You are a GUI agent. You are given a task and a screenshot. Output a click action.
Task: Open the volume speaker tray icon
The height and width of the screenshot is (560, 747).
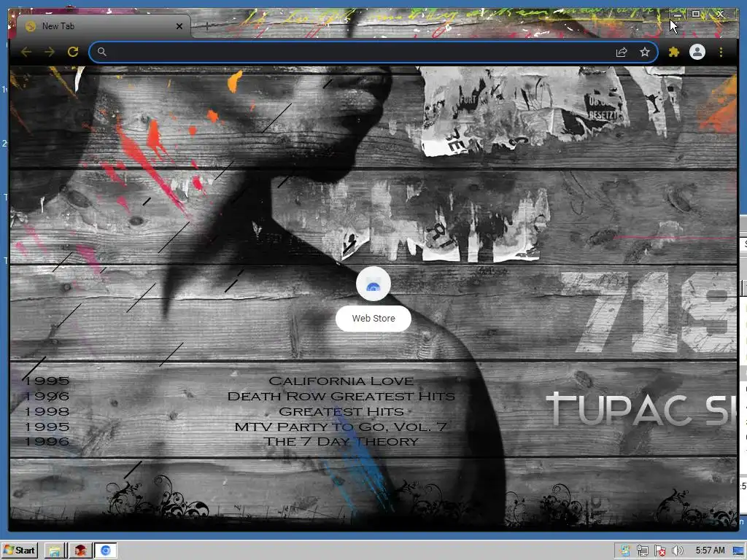click(678, 551)
